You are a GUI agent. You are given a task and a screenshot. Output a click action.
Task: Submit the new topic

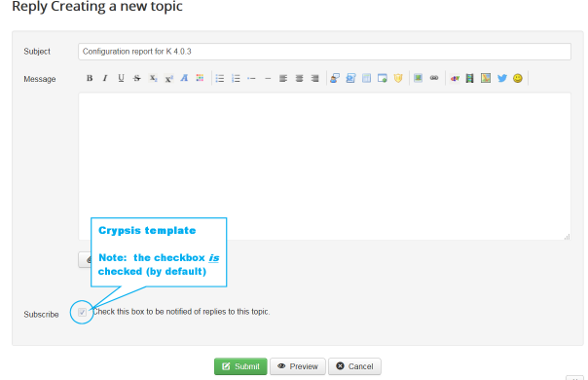[240, 366]
